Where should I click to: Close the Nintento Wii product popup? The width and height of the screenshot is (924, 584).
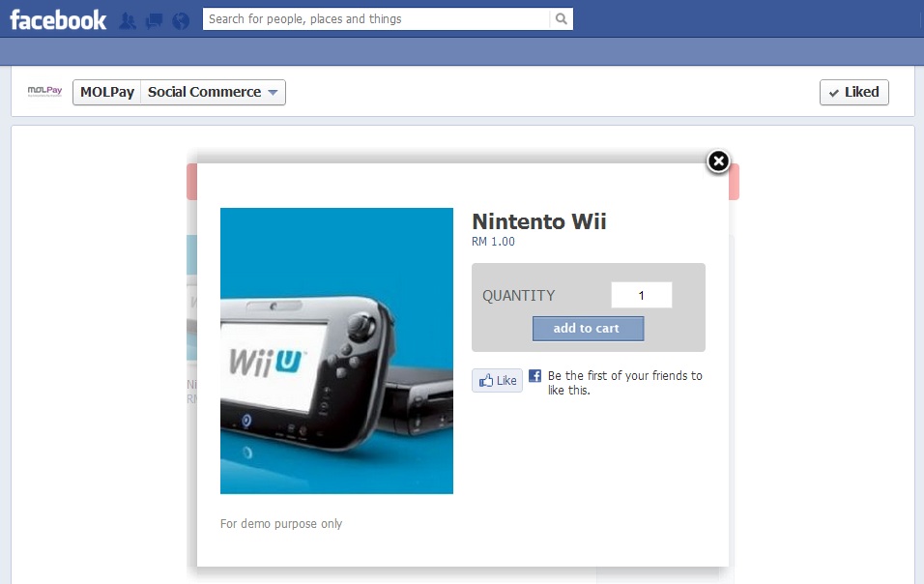coord(718,161)
